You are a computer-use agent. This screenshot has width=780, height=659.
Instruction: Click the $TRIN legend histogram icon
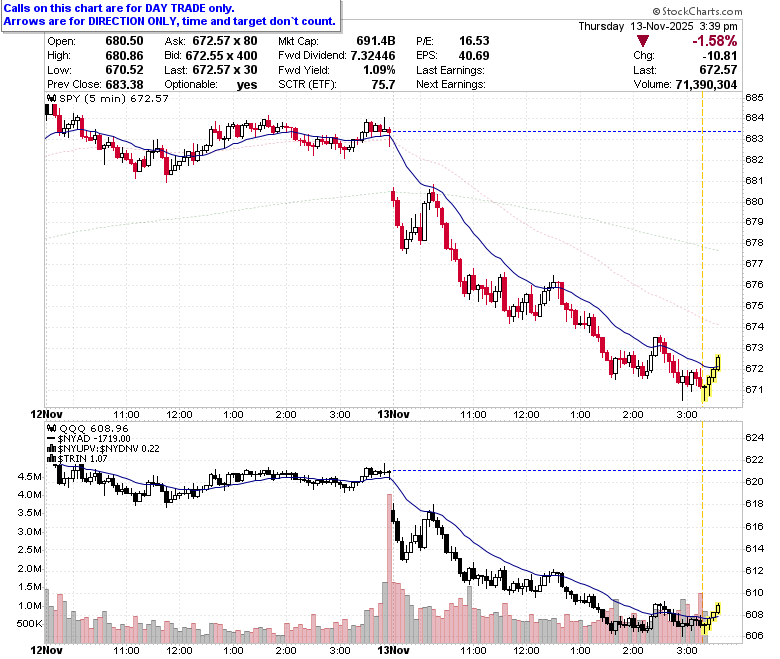coord(51,459)
